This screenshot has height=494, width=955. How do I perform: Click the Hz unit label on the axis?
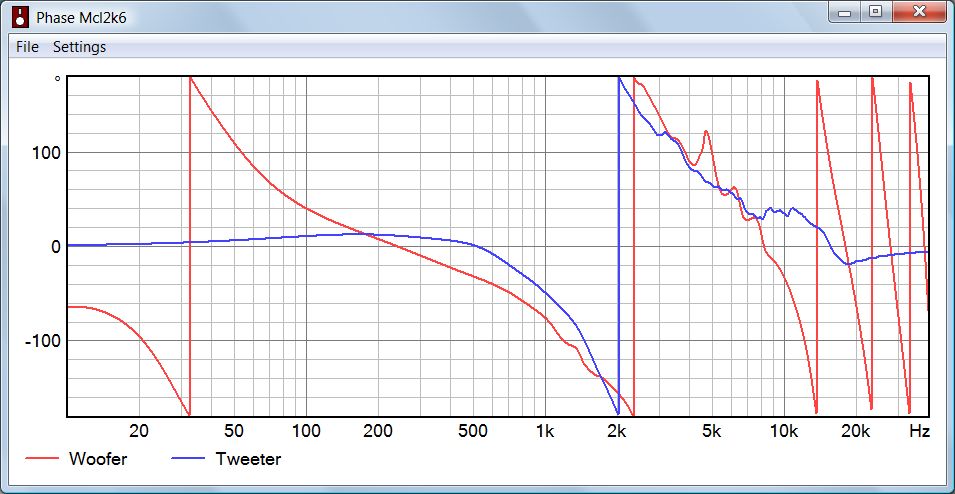[920, 431]
